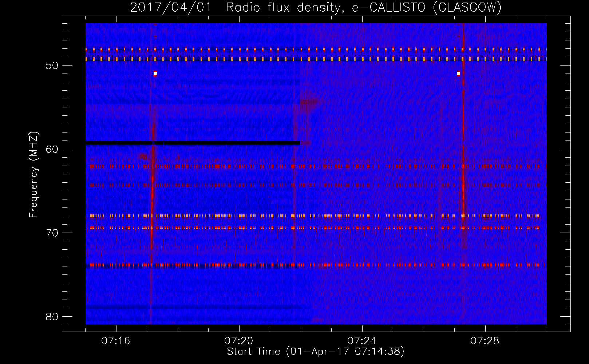Click the time tick label '07:20'
The height and width of the screenshot is (364, 589).
pos(239,341)
